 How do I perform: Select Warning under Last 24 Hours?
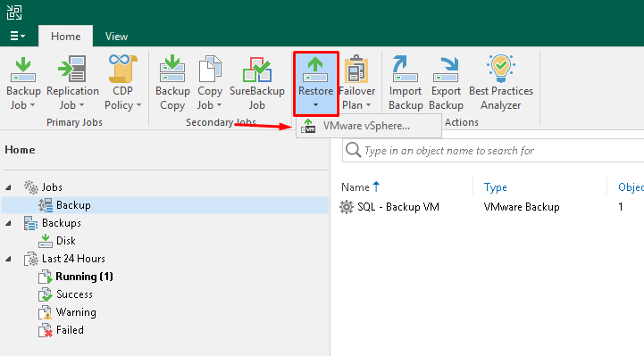click(x=76, y=312)
